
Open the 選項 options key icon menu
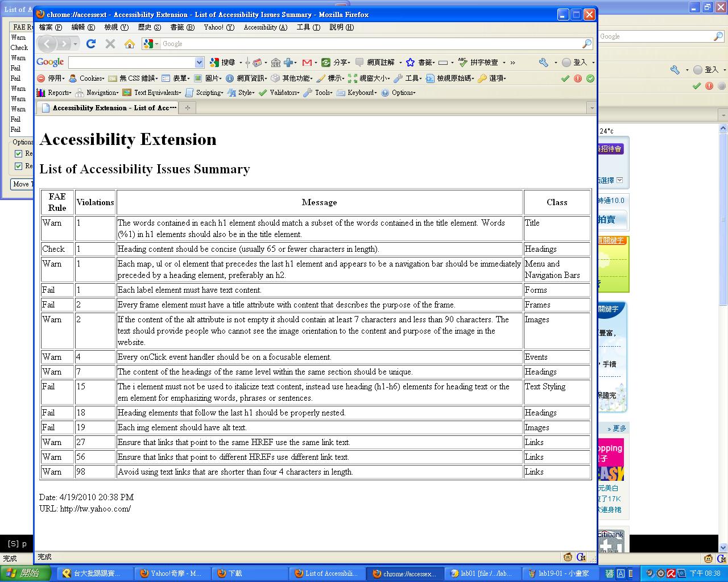492,78
